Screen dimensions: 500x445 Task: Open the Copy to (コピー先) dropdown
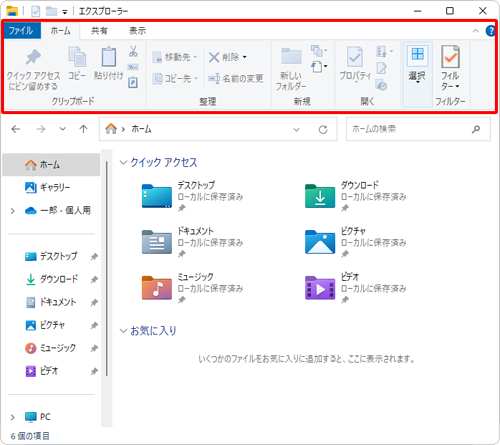pos(175,79)
